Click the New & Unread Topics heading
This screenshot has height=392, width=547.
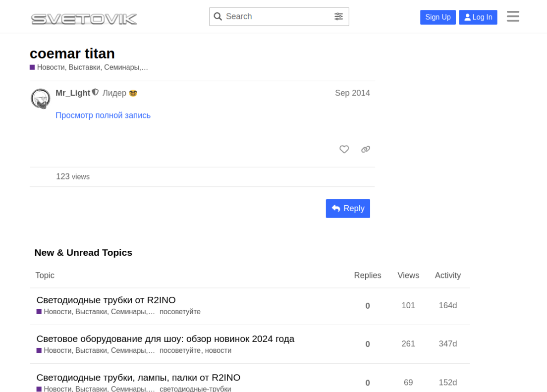click(83, 253)
